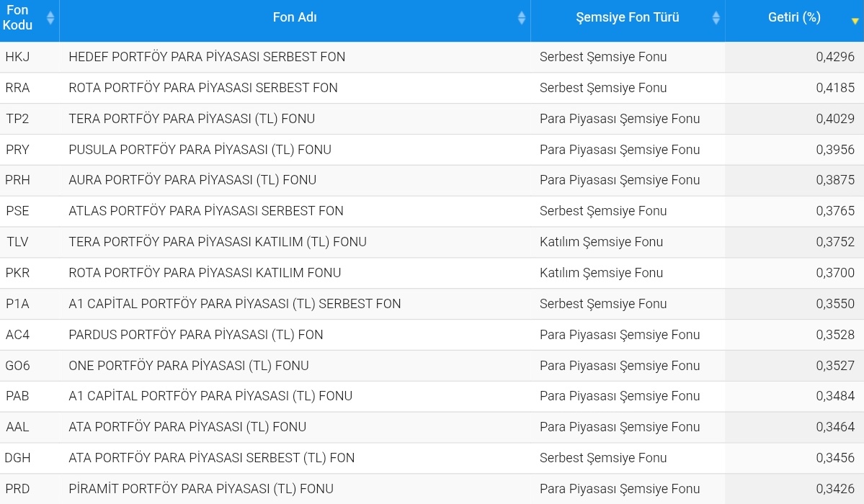Click return value 0,3956
The width and height of the screenshot is (864, 504).
[x=835, y=149]
